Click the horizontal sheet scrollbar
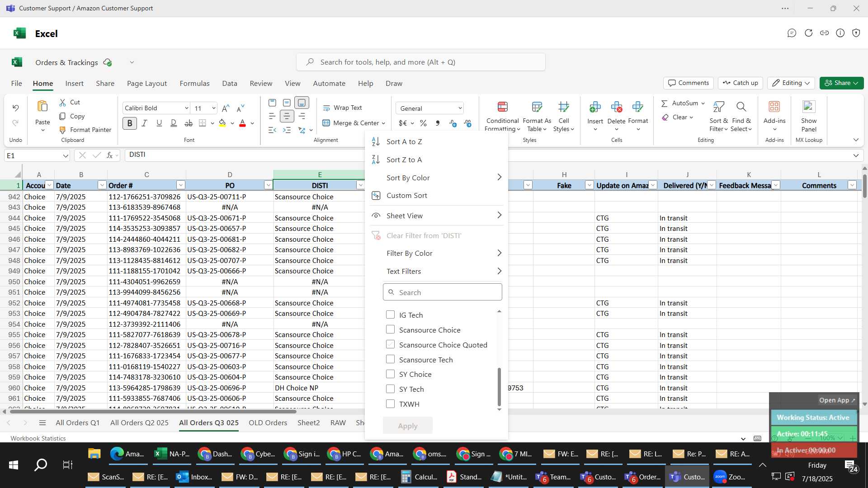Image resolution: width=868 pixels, height=488 pixels. click(153, 412)
